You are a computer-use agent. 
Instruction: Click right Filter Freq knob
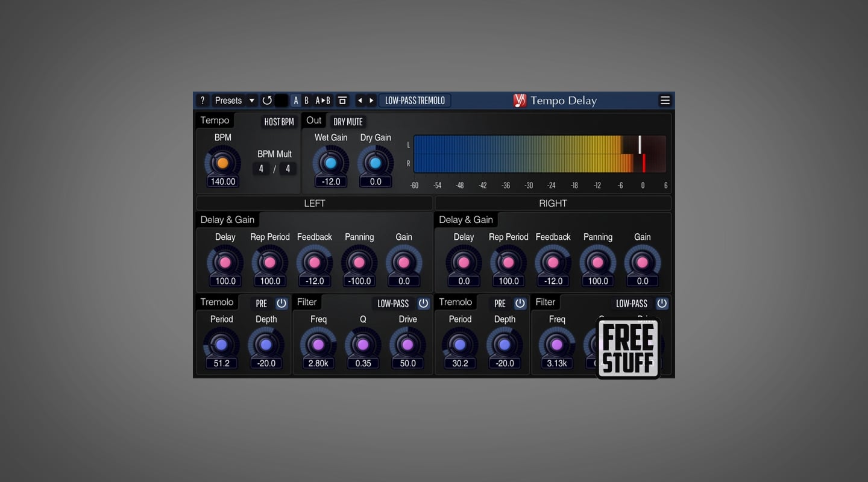(x=557, y=345)
